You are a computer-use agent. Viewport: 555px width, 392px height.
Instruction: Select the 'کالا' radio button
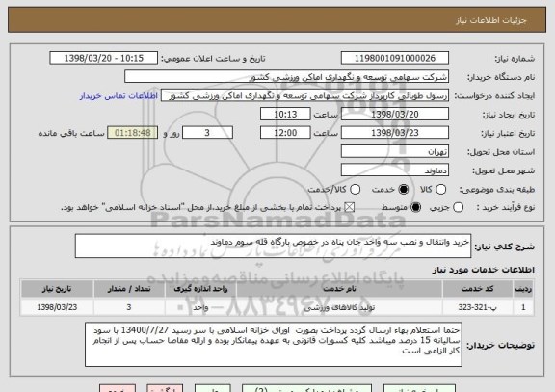pyautogui.click(x=440, y=190)
